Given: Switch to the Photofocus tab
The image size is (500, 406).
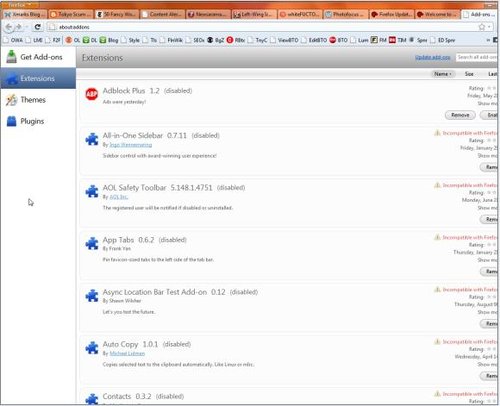Looking at the screenshot, I should coord(345,14).
